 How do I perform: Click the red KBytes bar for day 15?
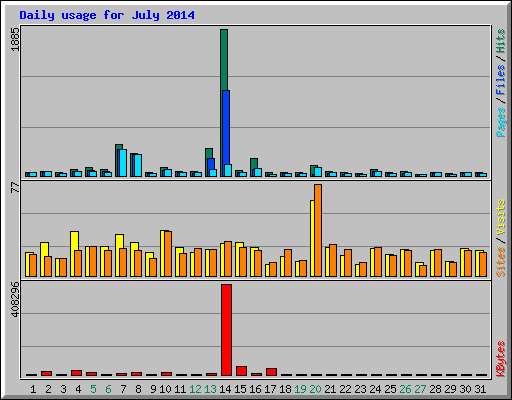tap(241, 371)
